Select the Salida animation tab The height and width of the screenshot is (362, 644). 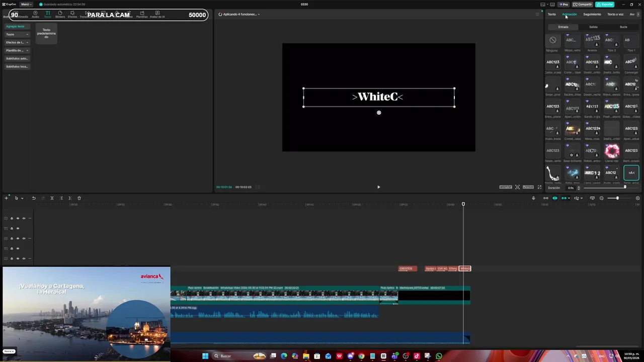pyautogui.click(x=594, y=27)
